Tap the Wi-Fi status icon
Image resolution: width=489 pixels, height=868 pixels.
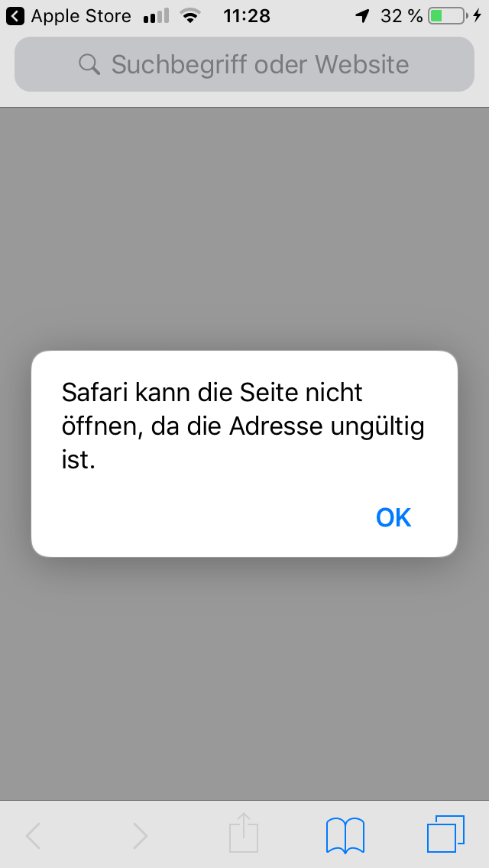click(190, 16)
